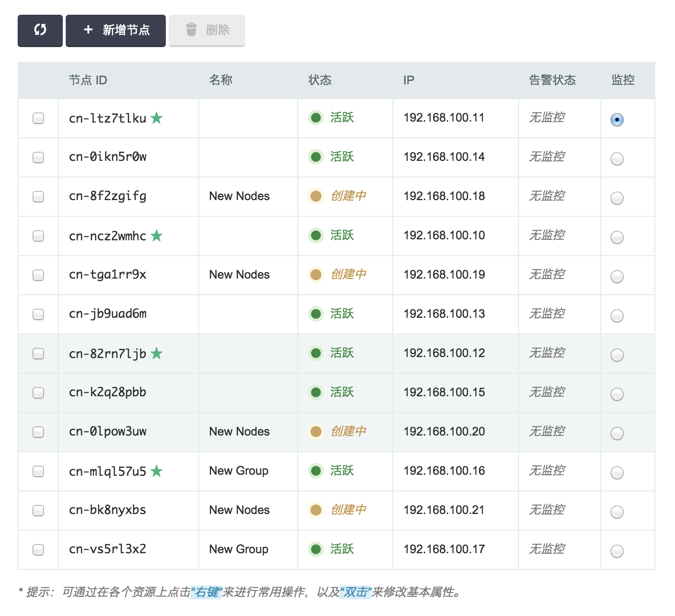This screenshot has height=616, width=675.
Task: Click the 状态 column header
Action: [x=320, y=80]
